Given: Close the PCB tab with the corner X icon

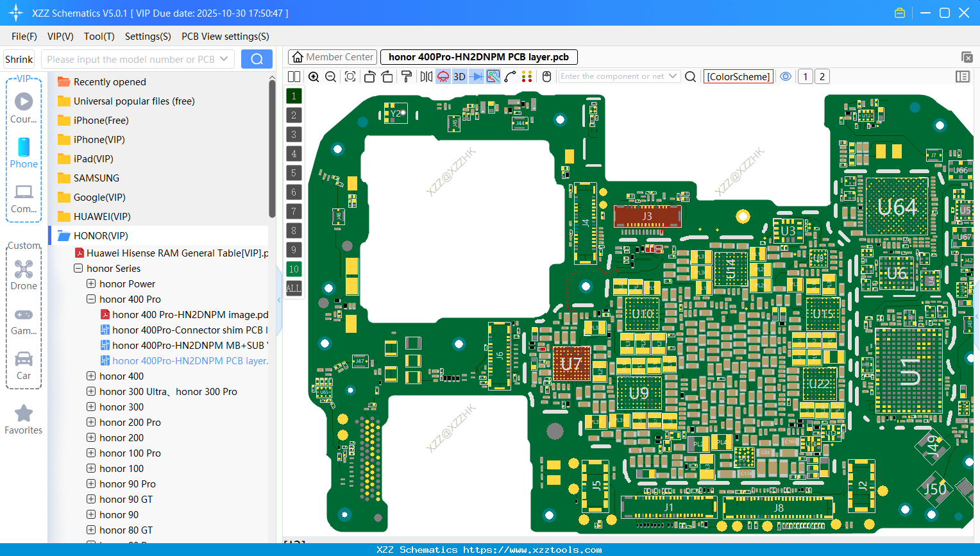Looking at the screenshot, I should coord(967,57).
